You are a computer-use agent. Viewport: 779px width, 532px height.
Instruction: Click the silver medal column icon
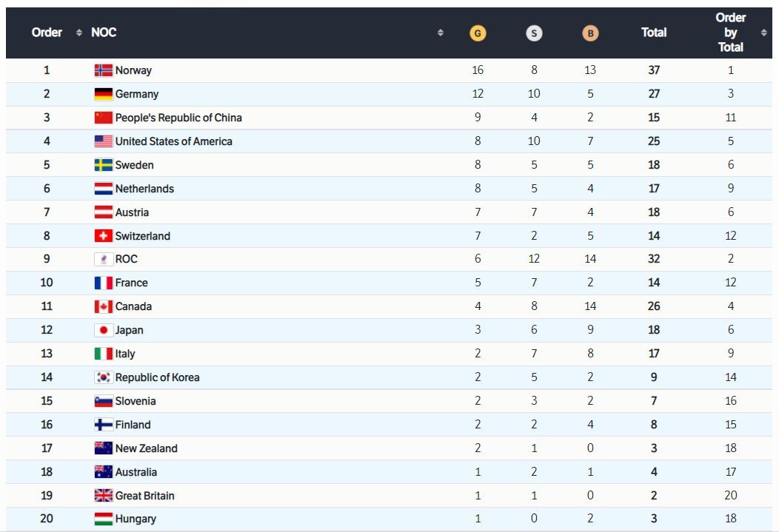[x=534, y=33]
